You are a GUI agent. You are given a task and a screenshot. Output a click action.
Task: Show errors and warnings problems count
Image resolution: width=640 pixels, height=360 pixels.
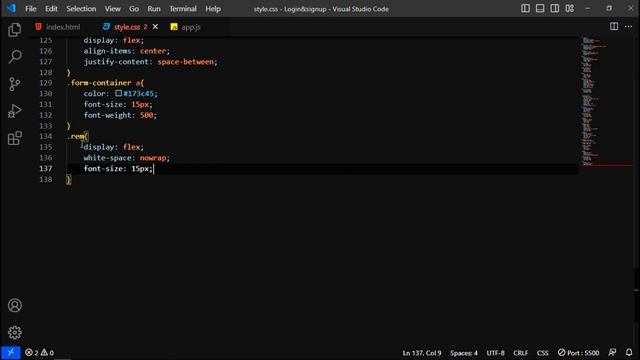click(x=39, y=353)
